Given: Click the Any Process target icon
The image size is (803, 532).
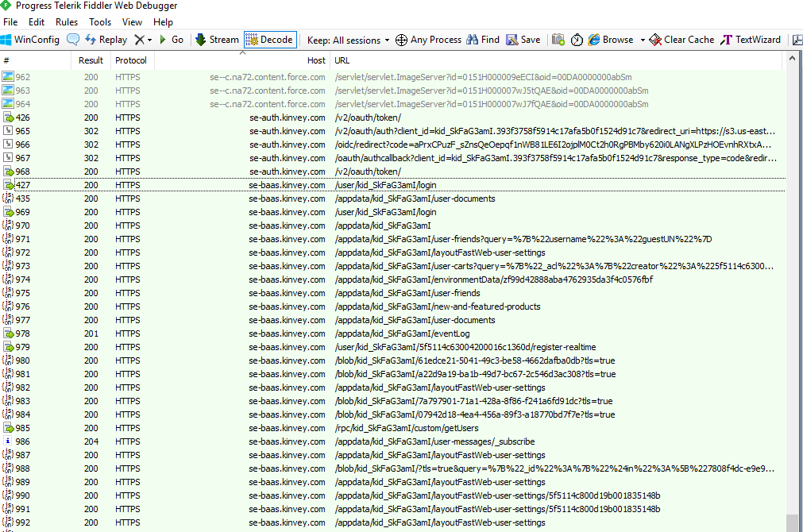Looking at the screenshot, I should pos(402,40).
